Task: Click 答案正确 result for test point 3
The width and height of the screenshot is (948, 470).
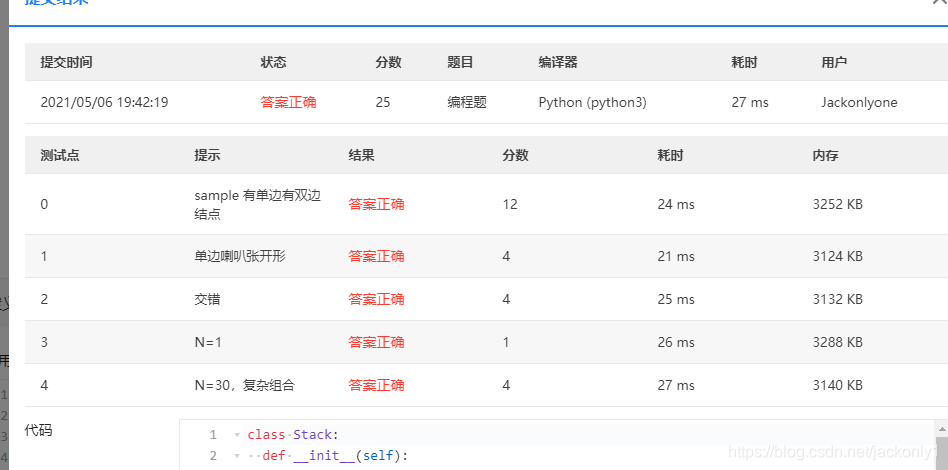Action: pyautogui.click(x=376, y=342)
